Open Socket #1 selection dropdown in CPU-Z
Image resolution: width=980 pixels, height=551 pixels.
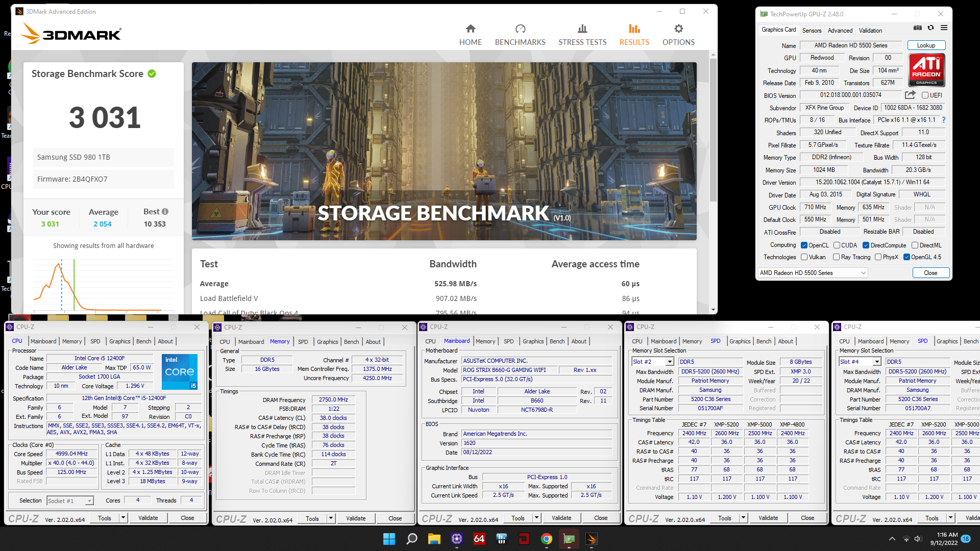coord(70,501)
